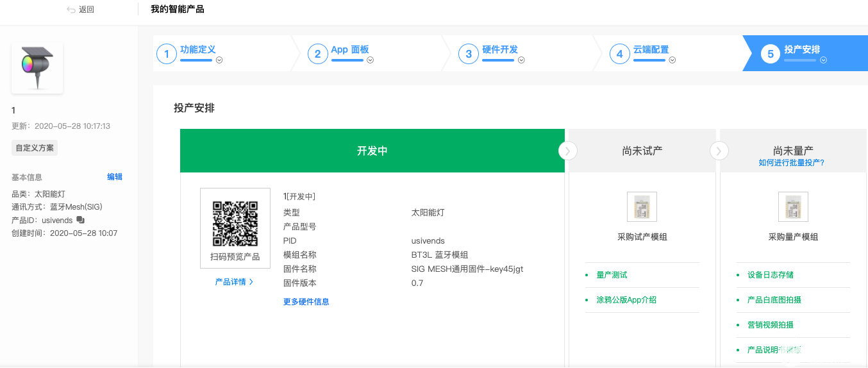Click 如何进行批量投产? help link
The height and width of the screenshot is (368, 868).
(792, 163)
